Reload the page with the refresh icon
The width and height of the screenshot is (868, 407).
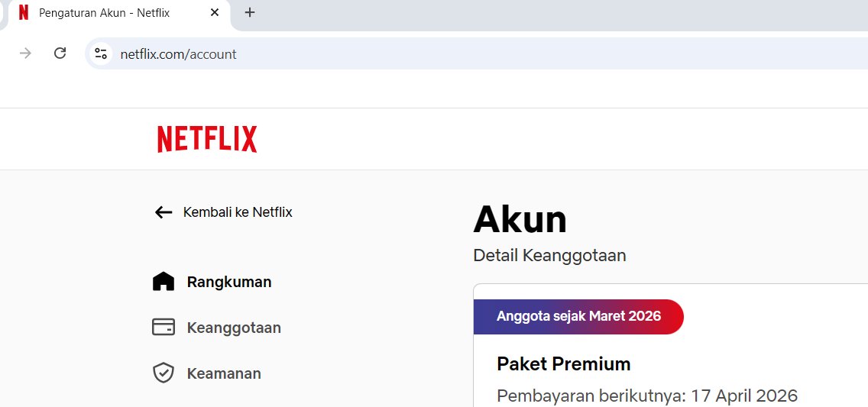tap(60, 53)
